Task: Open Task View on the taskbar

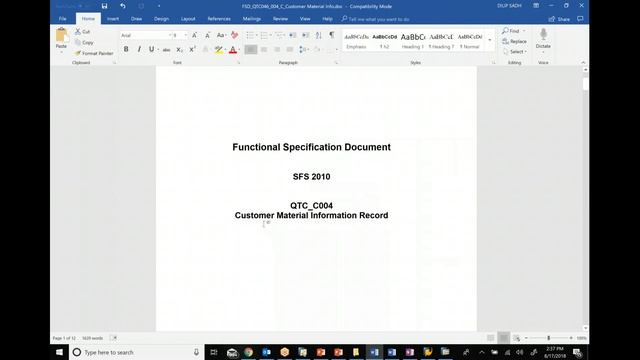Action: click(214, 352)
